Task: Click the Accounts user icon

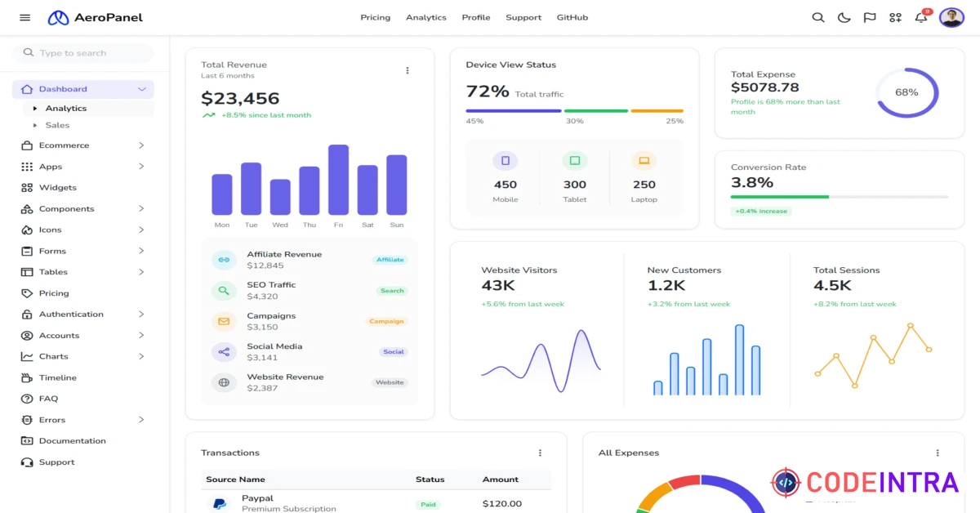Action: pyautogui.click(x=27, y=336)
